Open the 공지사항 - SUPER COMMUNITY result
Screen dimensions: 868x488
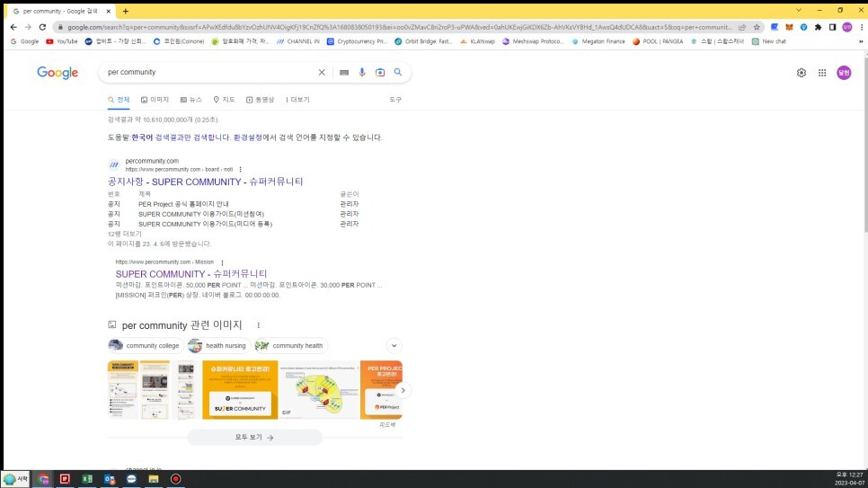[x=206, y=182]
